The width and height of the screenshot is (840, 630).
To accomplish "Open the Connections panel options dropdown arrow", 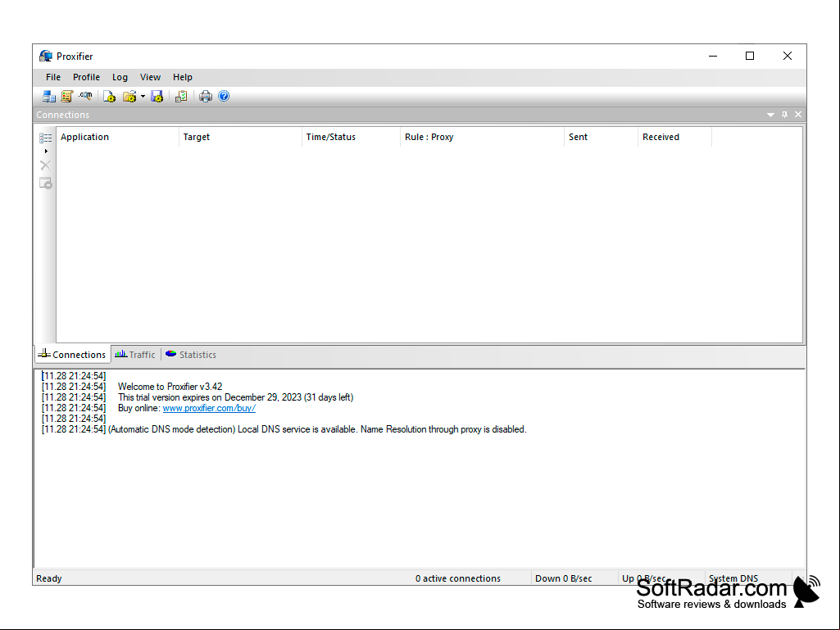I will (x=770, y=115).
